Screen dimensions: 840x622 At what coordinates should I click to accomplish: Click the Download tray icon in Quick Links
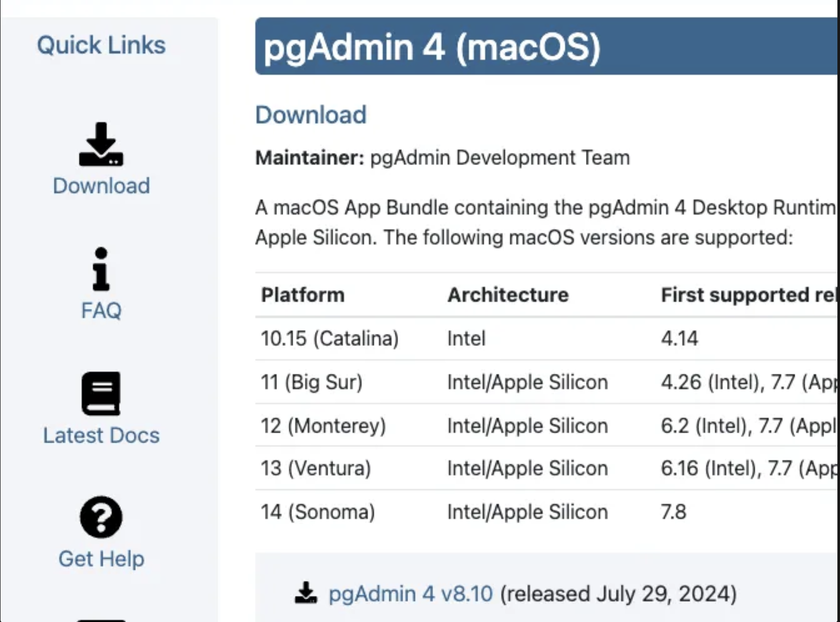[x=101, y=144]
